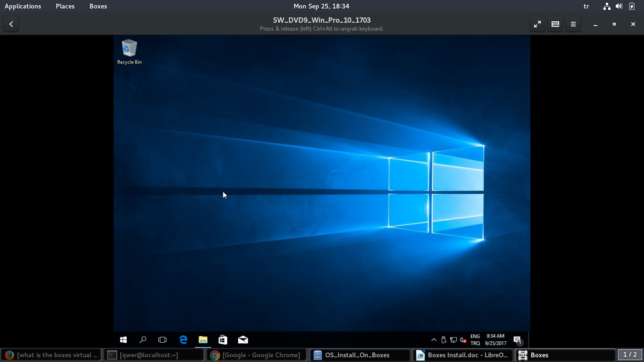Open File Explorer from the taskbar
The width and height of the screenshot is (644, 362).
[x=203, y=340]
